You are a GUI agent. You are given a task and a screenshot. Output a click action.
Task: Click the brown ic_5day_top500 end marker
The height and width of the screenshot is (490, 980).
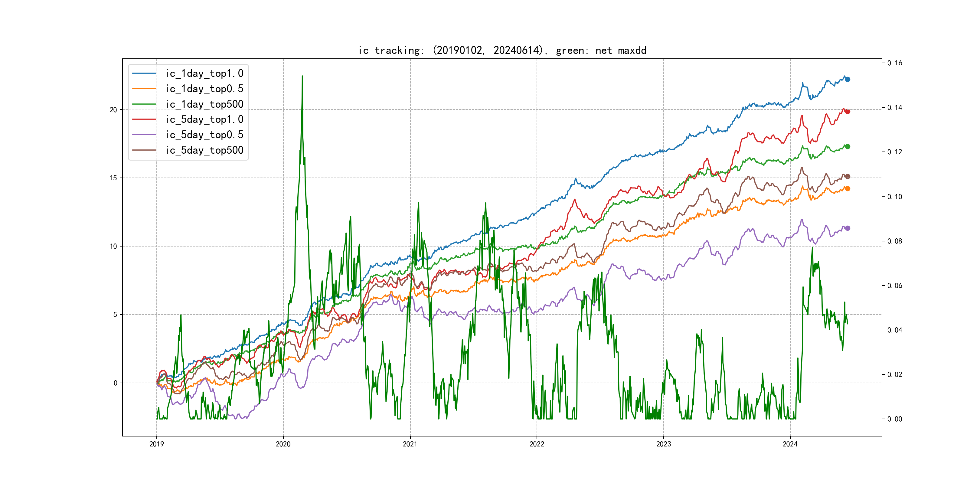click(847, 177)
